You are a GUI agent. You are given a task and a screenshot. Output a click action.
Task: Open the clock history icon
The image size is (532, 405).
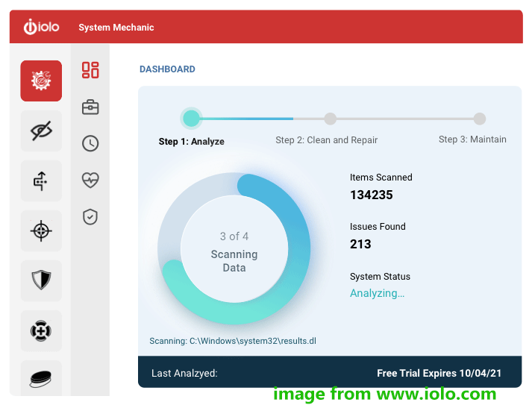(90, 143)
